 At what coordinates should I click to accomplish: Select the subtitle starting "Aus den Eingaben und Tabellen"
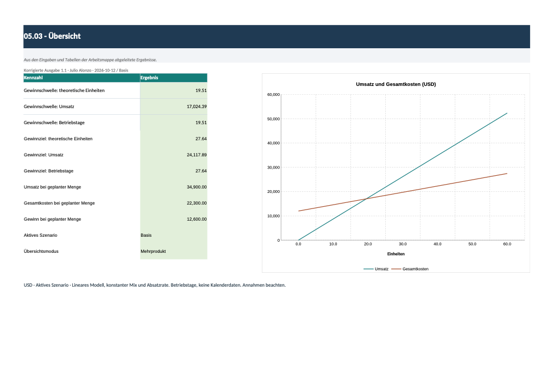90,60
